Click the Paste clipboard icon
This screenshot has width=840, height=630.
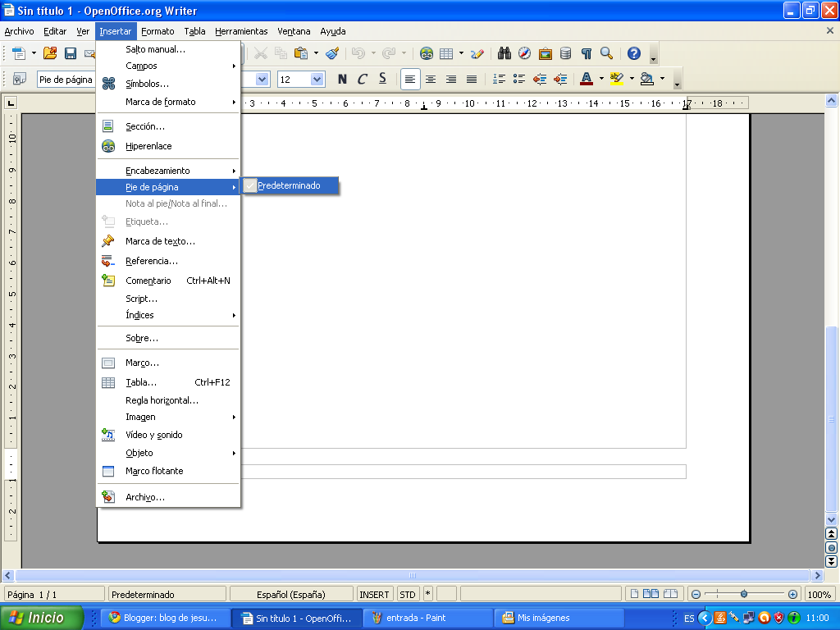[301, 53]
